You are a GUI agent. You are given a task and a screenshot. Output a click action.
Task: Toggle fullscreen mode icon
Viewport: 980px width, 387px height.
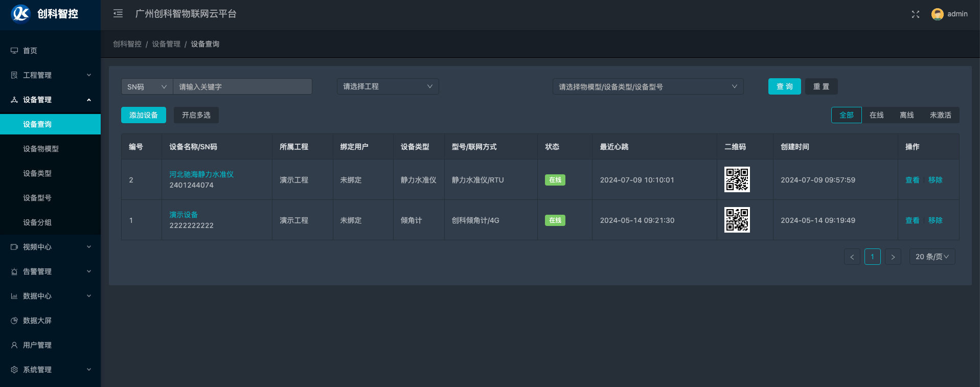pyautogui.click(x=916, y=14)
